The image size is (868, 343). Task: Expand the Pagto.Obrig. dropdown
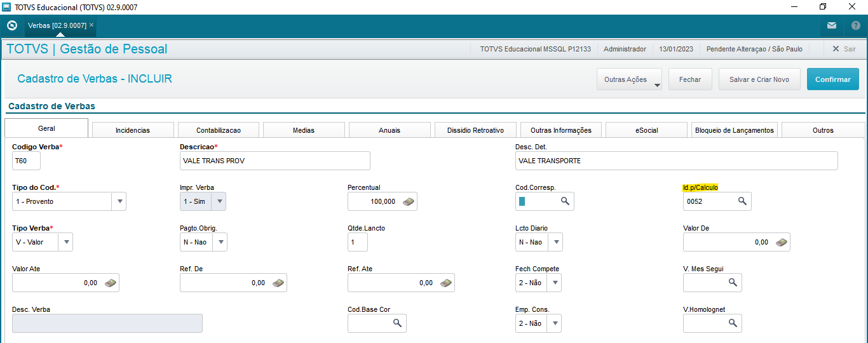[x=220, y=242]
